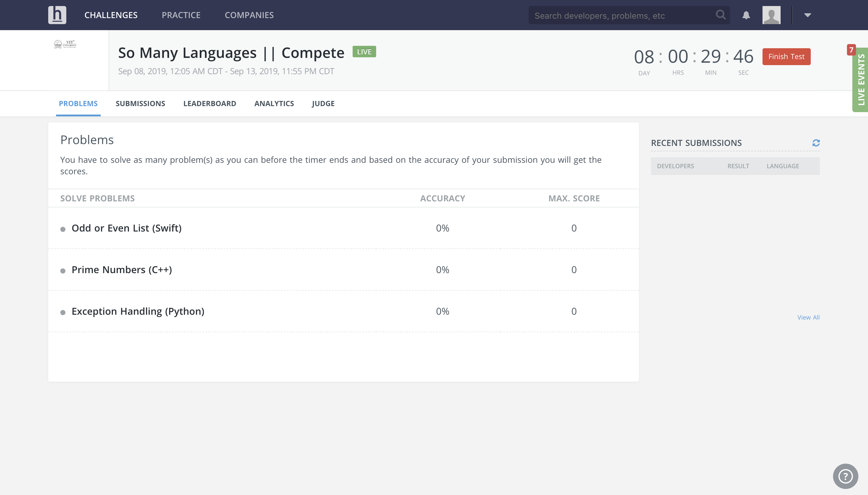Focus the search developers input field

622,16
